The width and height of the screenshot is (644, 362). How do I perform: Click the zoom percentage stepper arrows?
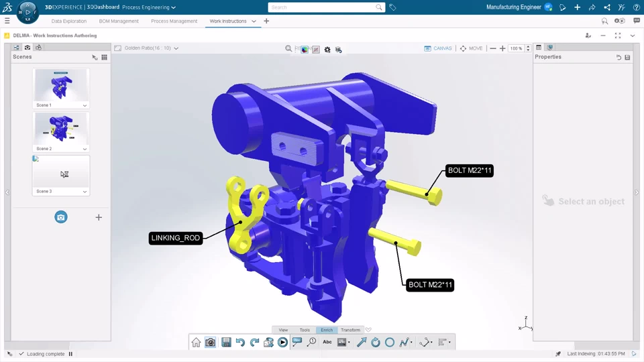point(528,48)
